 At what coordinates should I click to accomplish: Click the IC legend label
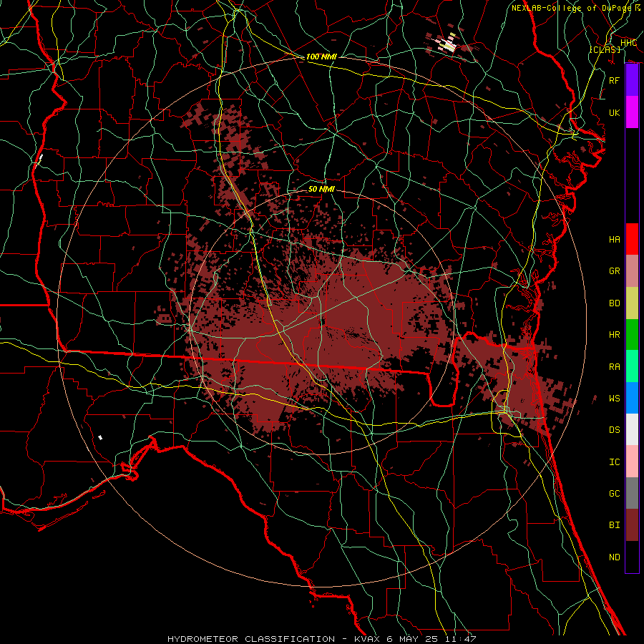pyautogui.click(x=614, y=462)
